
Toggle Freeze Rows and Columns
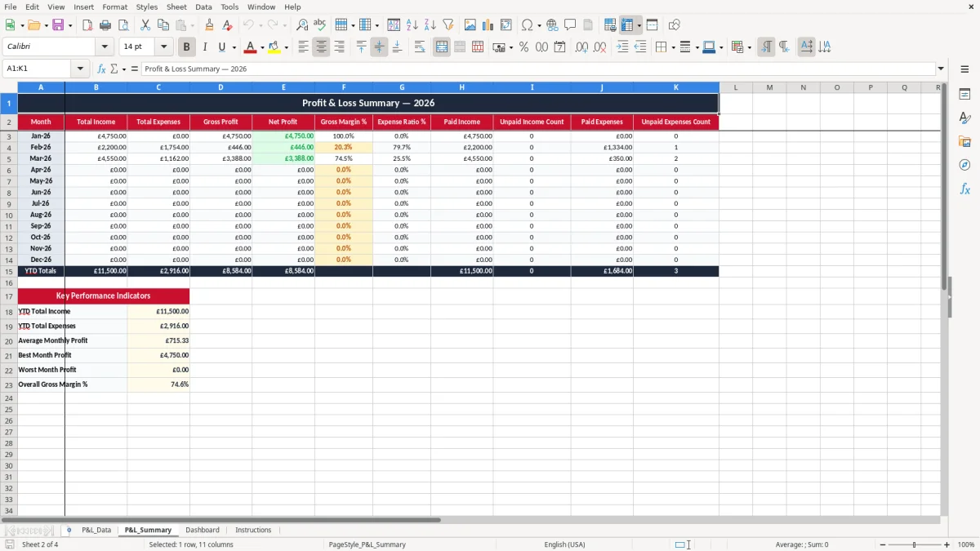coord(627,25)
